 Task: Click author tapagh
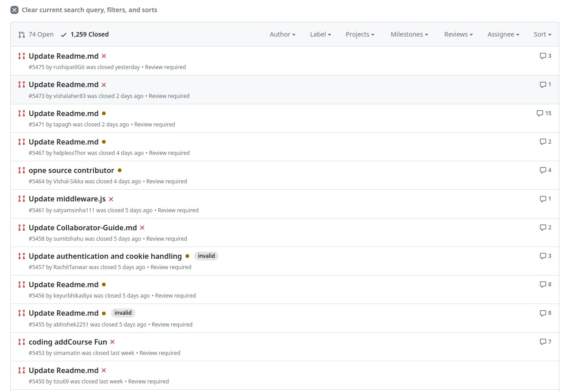[x=62, y=125]
